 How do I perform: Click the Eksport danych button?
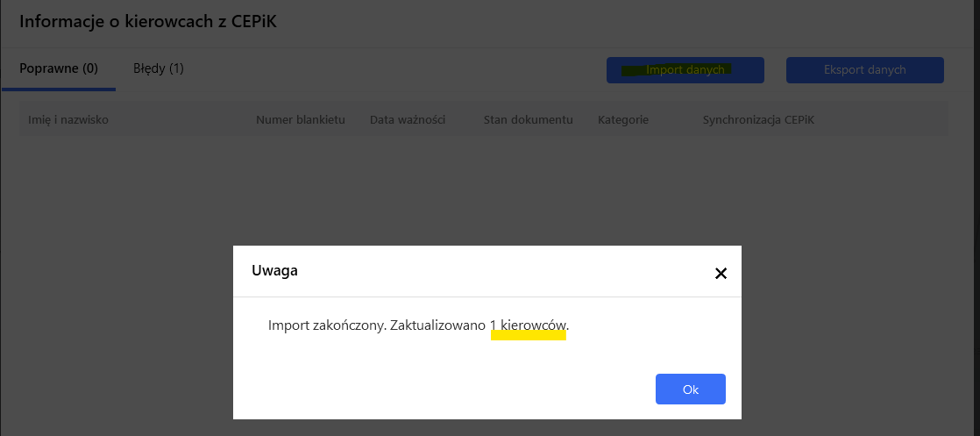click(x=864, y=70)
